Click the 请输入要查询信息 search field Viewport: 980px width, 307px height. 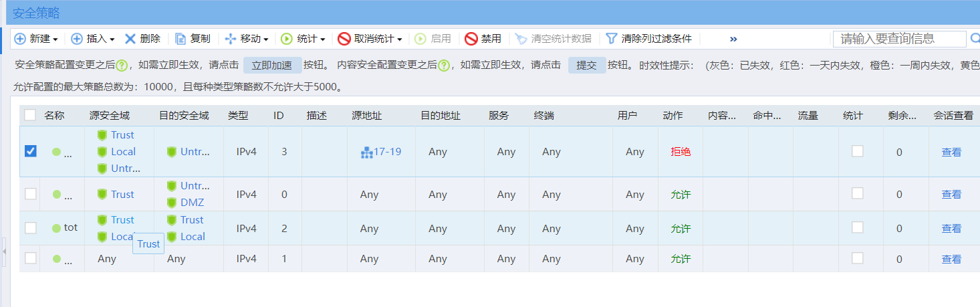899,39
